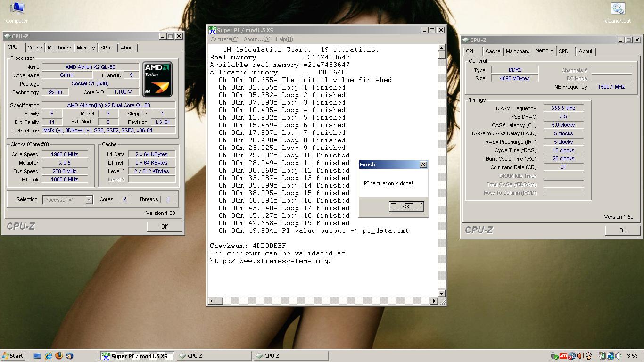Click Super PI vertical scrollbar down arrow
The image size is (644, 362).
(x=442, y=294)
